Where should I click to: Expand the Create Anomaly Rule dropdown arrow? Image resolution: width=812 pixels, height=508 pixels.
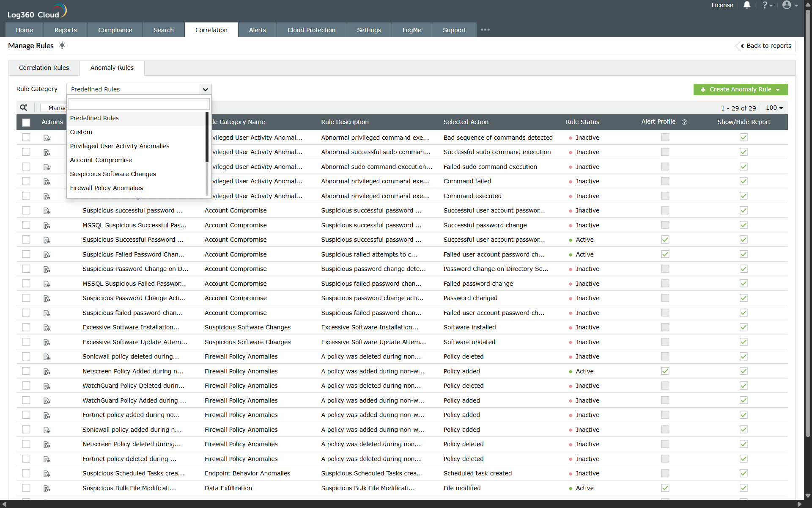click(778, 89)
